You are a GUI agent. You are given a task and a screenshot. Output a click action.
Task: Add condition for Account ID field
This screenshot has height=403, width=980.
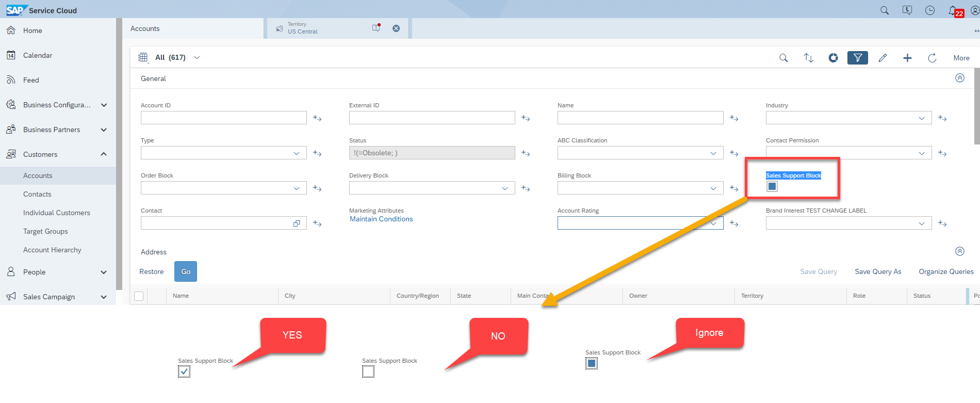(x=317, y=118)
